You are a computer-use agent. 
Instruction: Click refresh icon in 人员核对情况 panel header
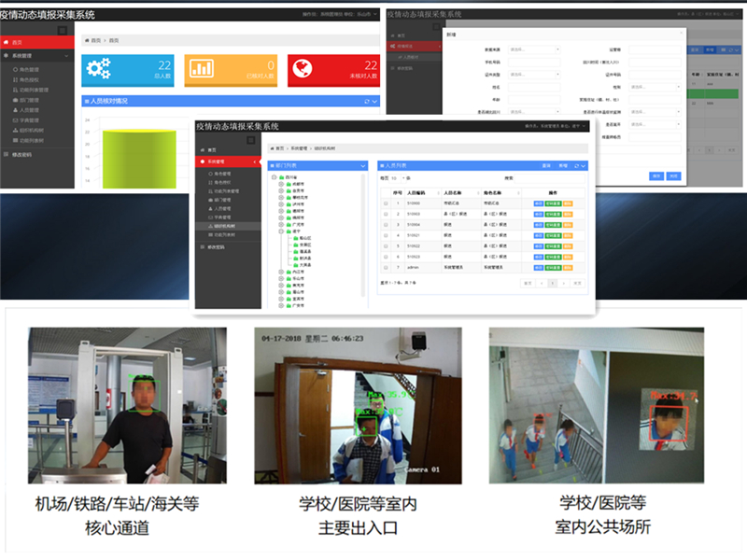367,101
